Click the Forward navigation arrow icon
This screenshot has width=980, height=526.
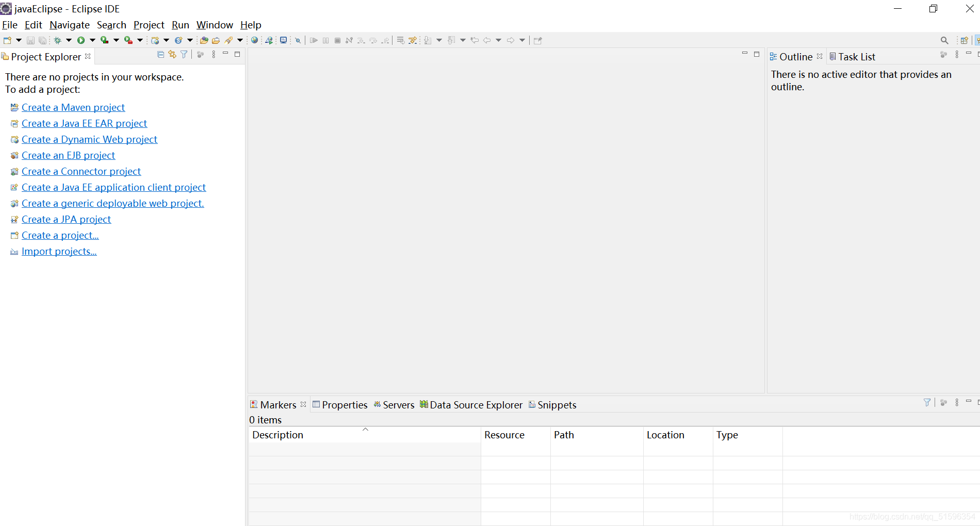(510, 40)
